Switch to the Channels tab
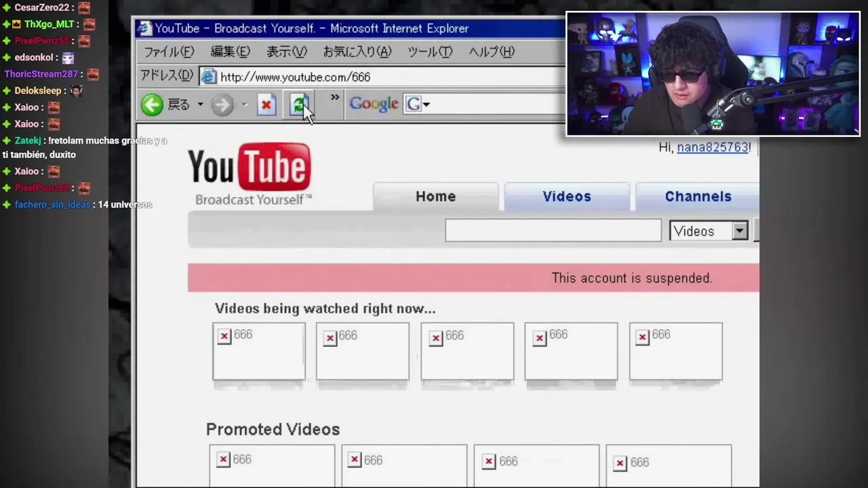Screen dimensions: 868x488 [698, 197]
